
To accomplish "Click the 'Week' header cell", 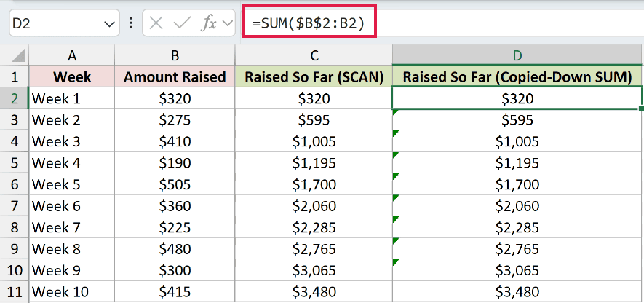I will (x=72, y=77).
